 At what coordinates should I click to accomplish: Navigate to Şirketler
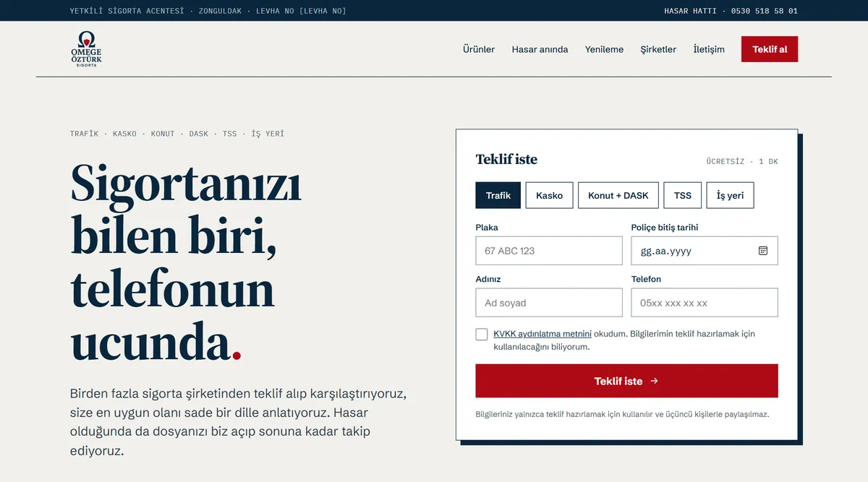coord(658,49)
